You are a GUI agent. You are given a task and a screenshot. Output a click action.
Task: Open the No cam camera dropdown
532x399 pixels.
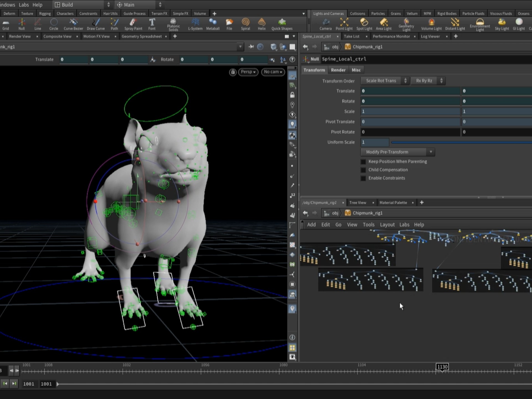[273, 72]
